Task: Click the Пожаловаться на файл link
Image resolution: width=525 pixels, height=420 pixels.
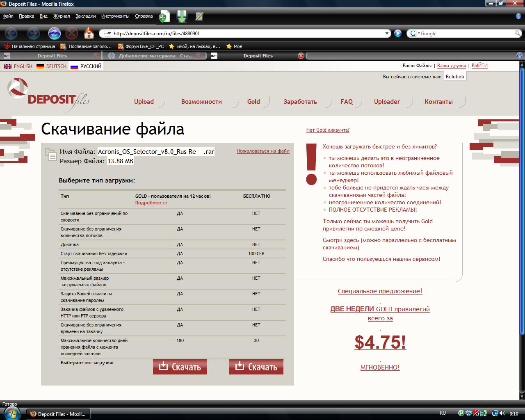Action: tap(263, 151)
